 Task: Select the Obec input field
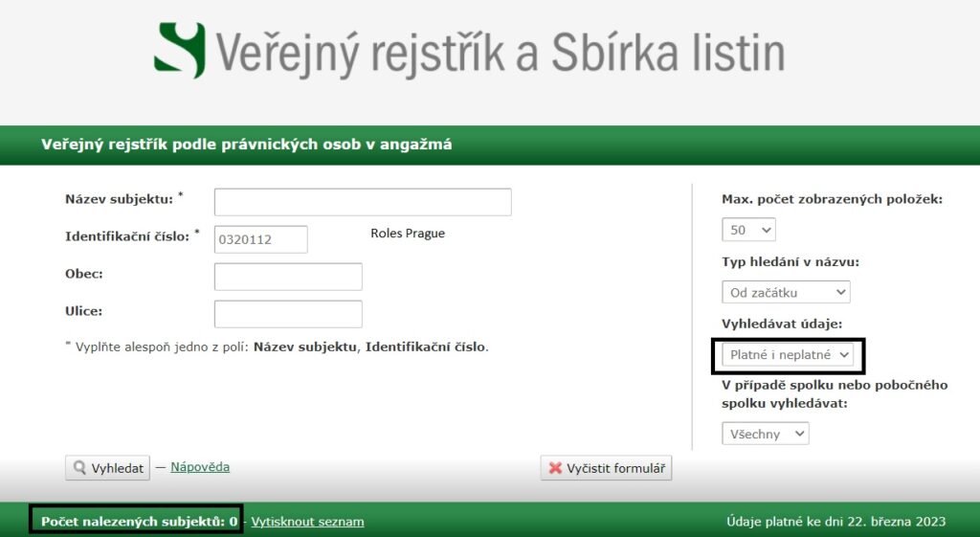pos(288,277)
